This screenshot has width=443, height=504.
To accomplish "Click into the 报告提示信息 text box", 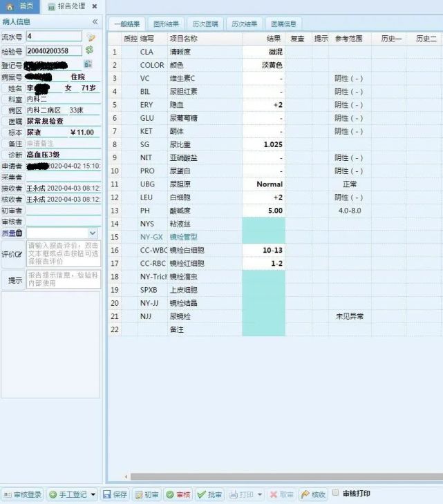I will pyautogui.click(x=64, y=279).
